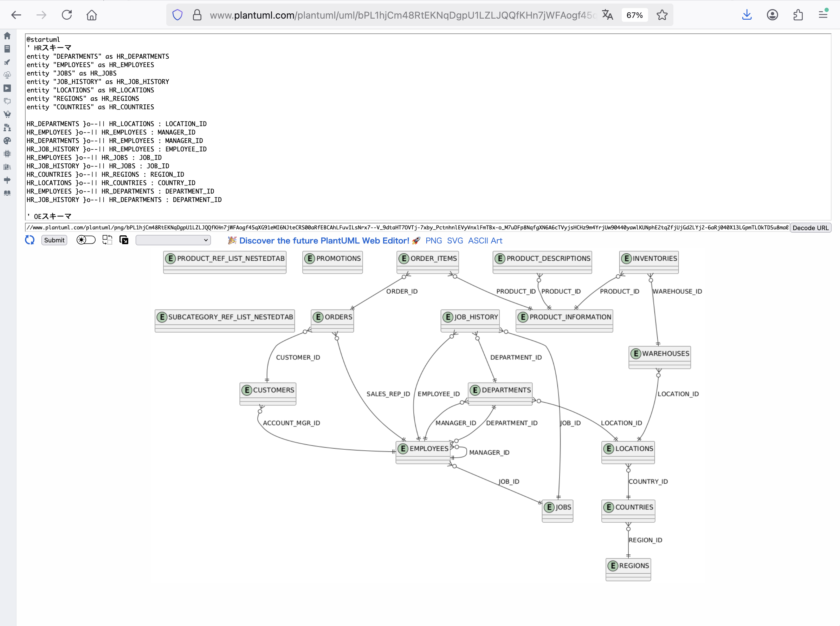Image resolution: width=840 pixels, height=626 pixels.
Task: Click the 67% zoom level indicator
Action: tap(634, 15)
